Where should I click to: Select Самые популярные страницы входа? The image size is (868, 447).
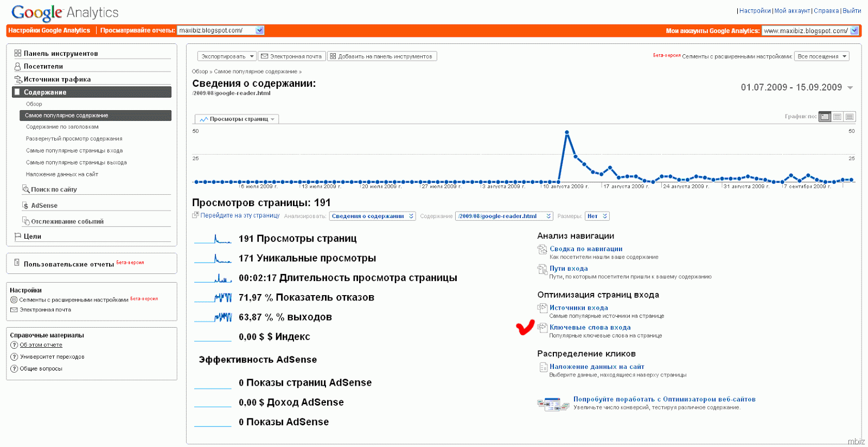(74, 151)
